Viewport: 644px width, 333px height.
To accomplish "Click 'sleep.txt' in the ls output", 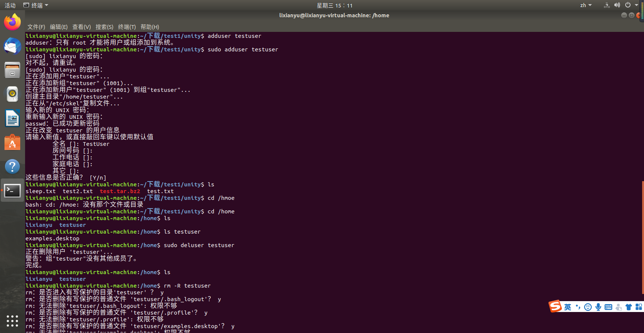I will point(40,191).
